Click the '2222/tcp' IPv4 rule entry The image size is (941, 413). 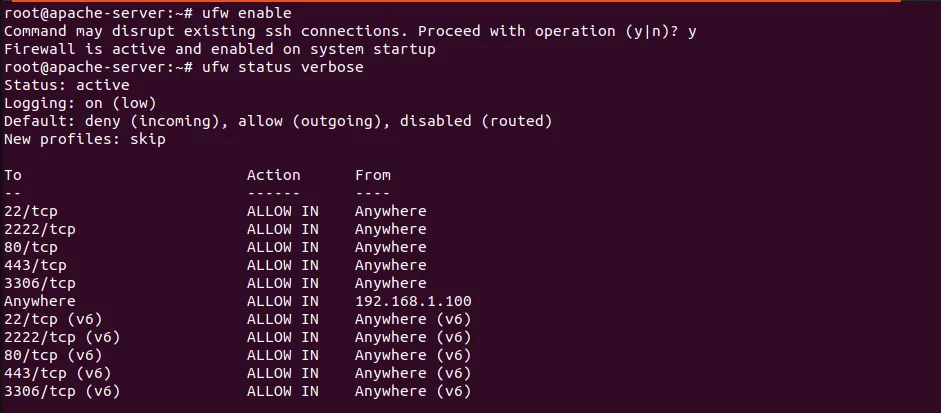click(x=40, y=229)
